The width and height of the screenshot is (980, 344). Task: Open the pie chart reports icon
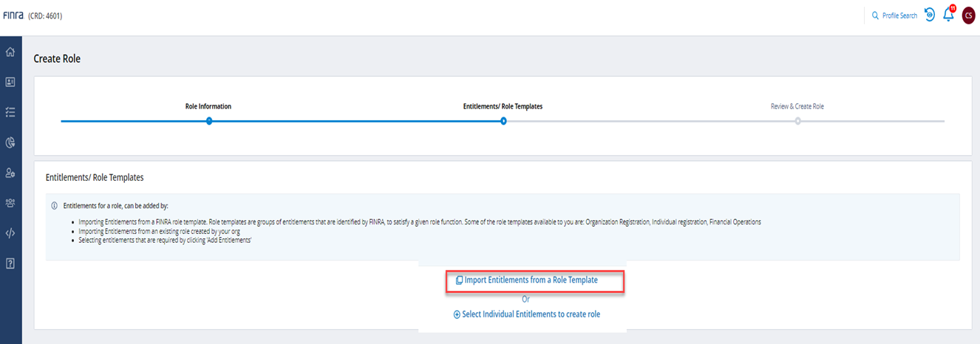(10, 142)
